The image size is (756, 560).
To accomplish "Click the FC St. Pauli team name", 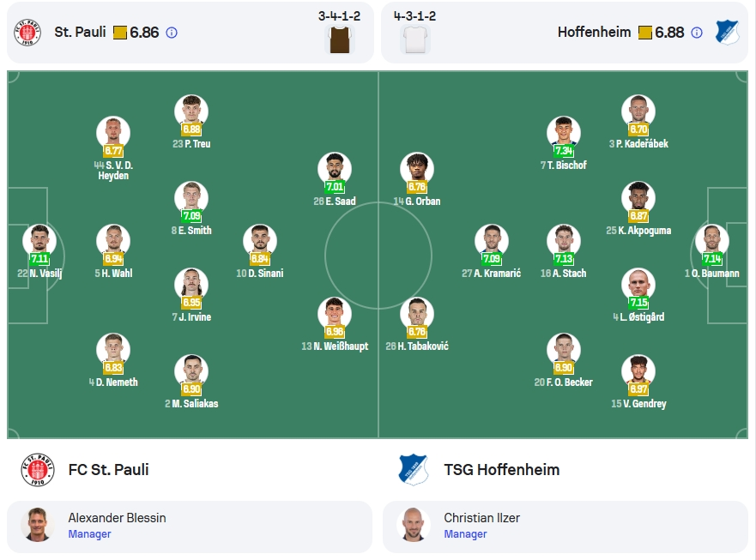I will point(108,470).
